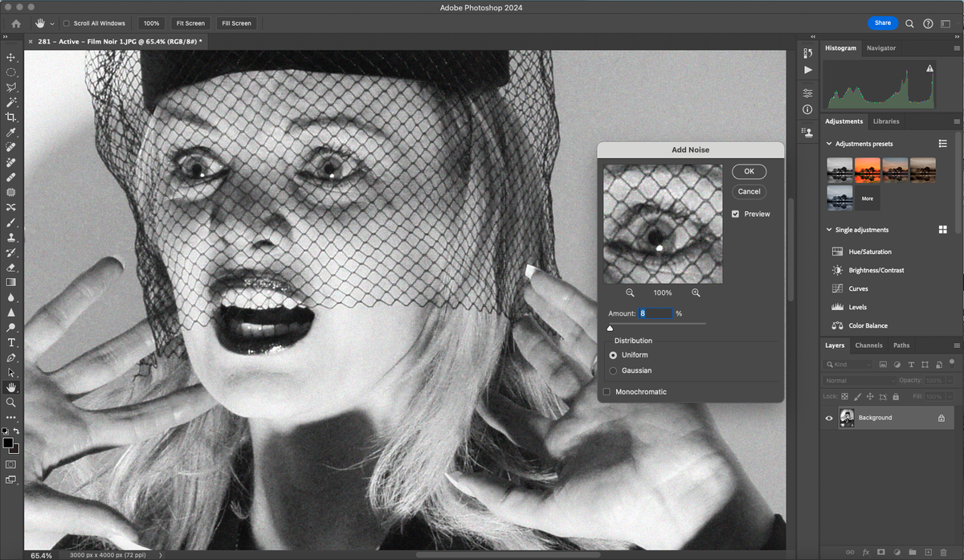Delete layer using the trash icon
Image resolution: width=964 pixels, height=560 pixels.
pyautogui.click(x=944, y=552)
